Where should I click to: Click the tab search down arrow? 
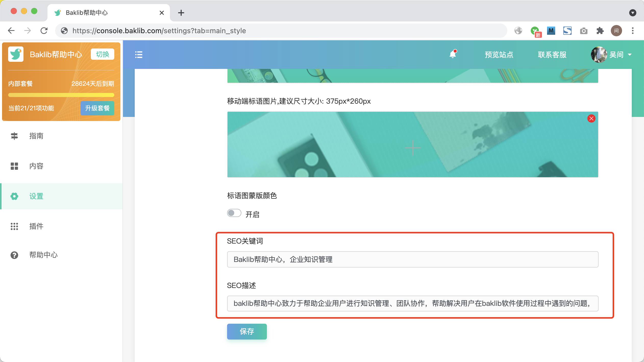[x=633, y=13]
